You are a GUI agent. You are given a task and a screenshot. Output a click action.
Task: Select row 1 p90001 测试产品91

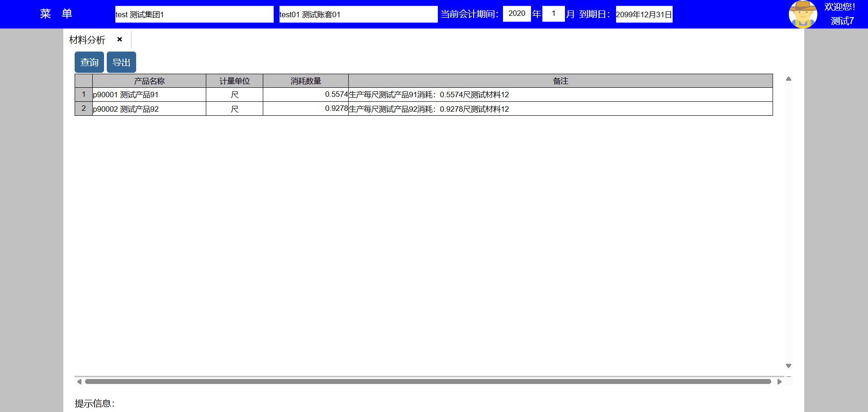click(x=149, y=95)
